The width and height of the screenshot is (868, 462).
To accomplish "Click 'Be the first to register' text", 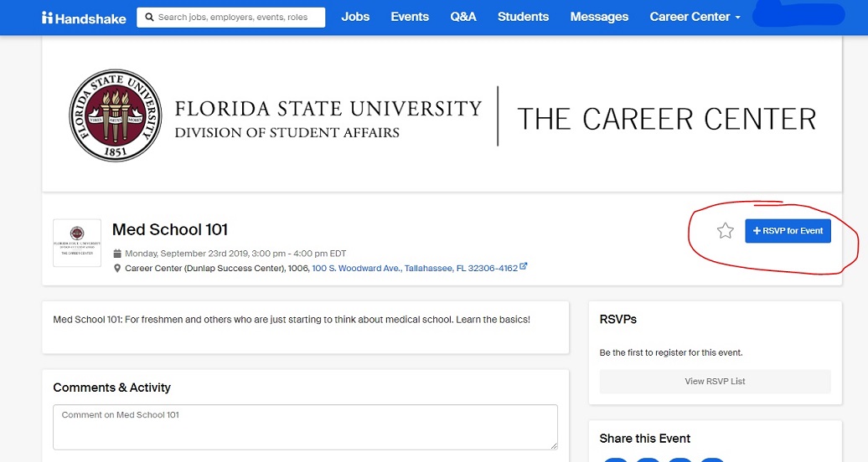I will (x=671, y=352).
